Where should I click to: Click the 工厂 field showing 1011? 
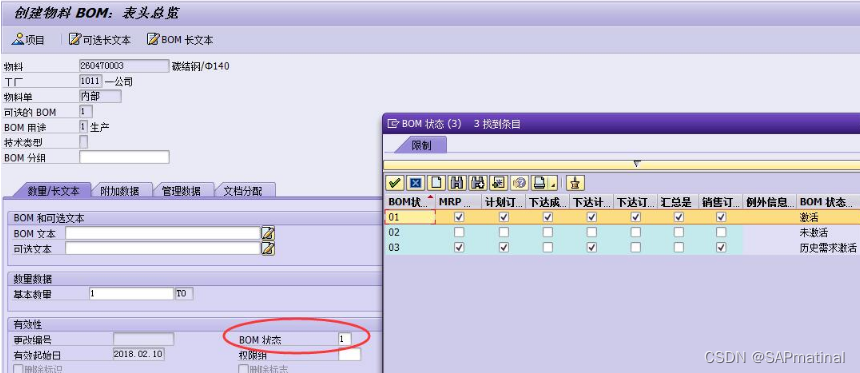90,81
